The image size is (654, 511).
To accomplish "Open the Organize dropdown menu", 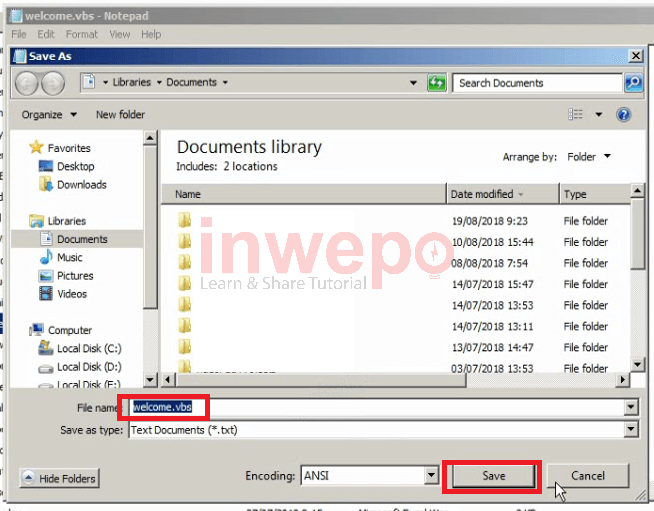I will pyautogui.click(x=49, y=114).
